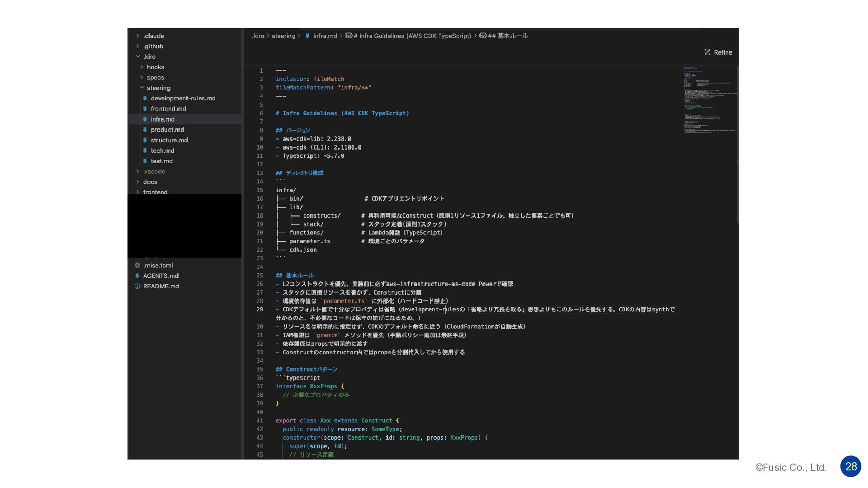The height and width of the screenshot is (488, 868).
Task: Click markdown icon beside AGENTS.md
Action: pos(137,276)
